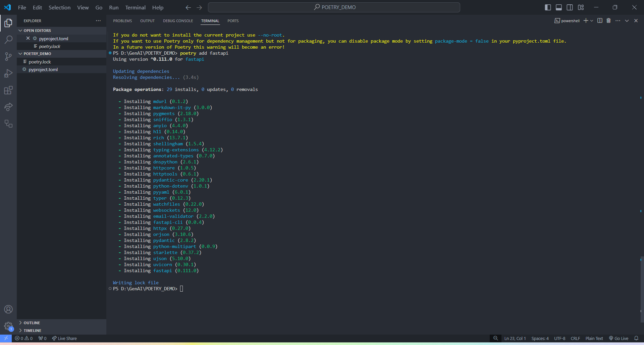
Task: Go forward with the navigation arrow
Action: point(199,7)
